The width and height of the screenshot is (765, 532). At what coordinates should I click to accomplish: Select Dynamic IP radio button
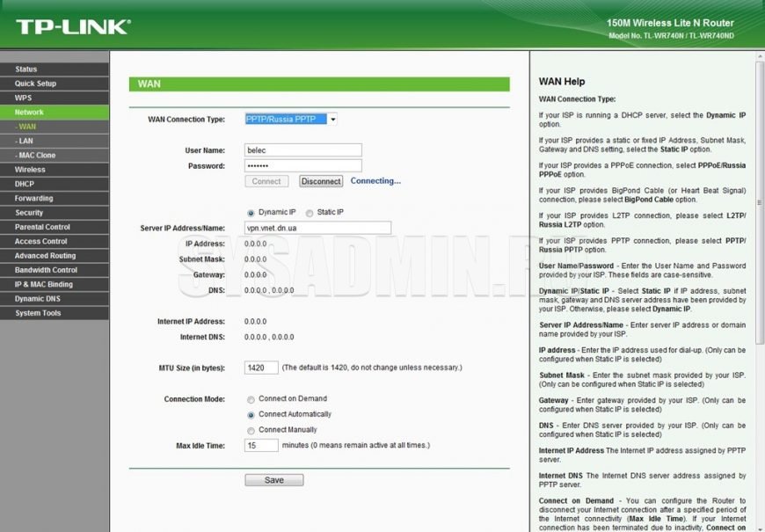[x=251, y=213]
